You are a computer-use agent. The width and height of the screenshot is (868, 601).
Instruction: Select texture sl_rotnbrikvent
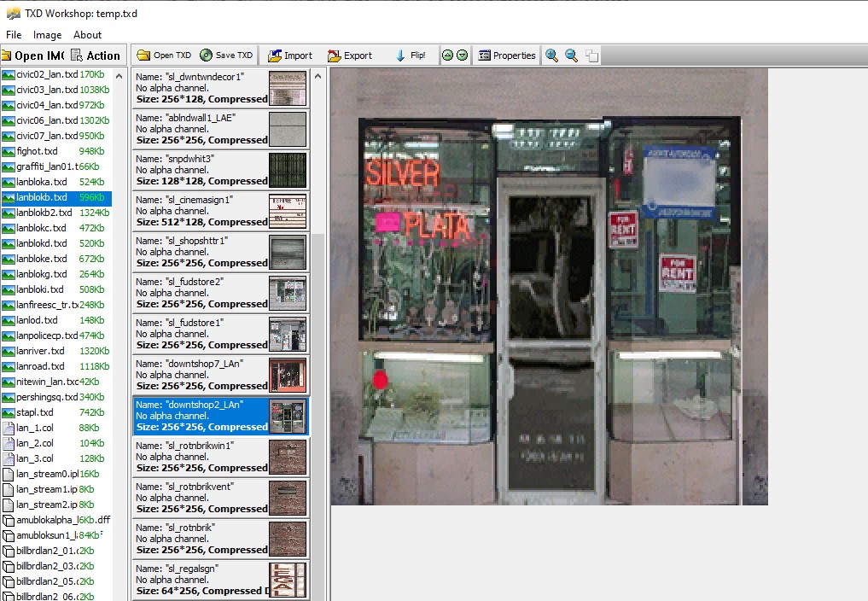click(220, 498)
